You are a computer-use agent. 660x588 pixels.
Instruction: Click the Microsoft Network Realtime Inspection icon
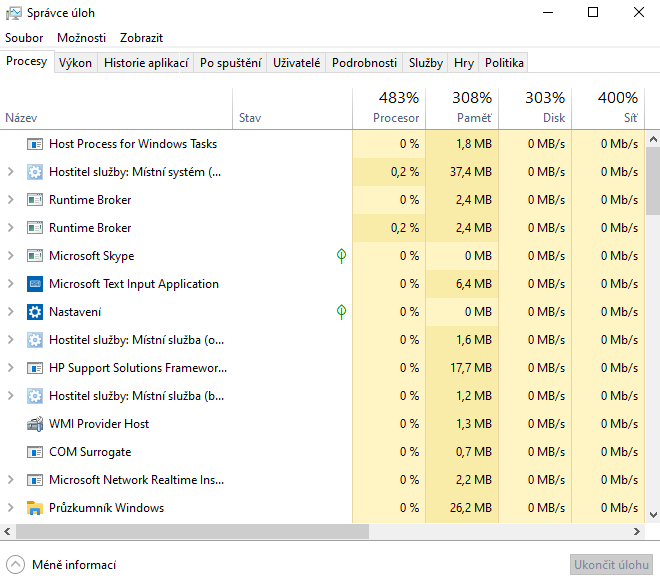[35, 480]
